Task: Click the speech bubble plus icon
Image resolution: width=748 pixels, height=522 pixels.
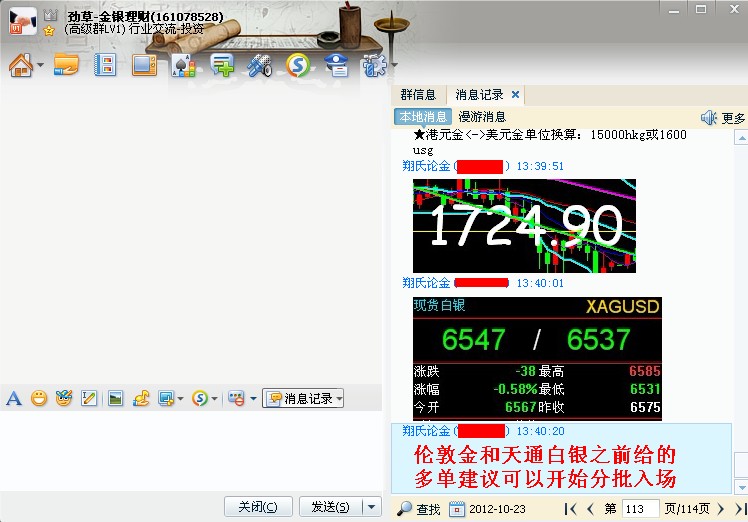Action: click(222, 67)
